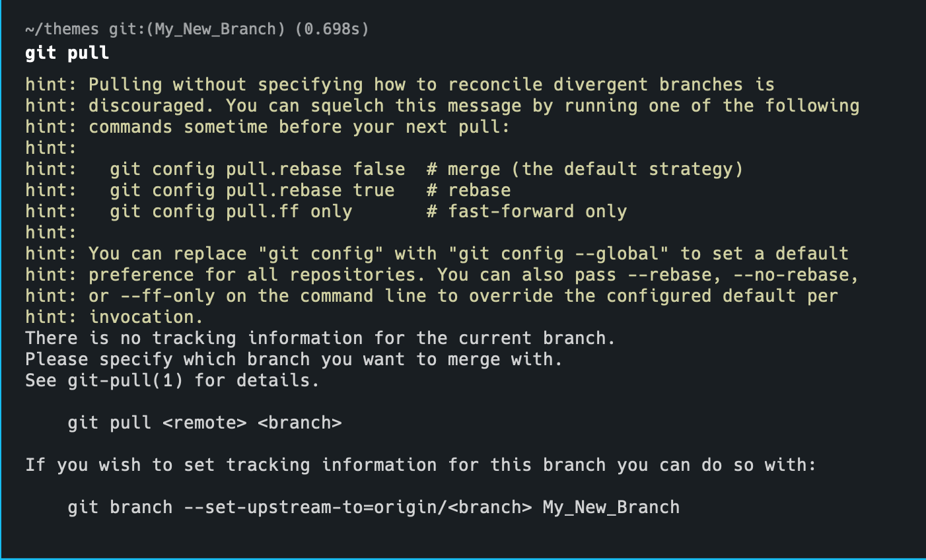The height and width of the screenshot is (560, 926).
Task: Click 'If you wish to set tracking' line
Action: [421, 465]
